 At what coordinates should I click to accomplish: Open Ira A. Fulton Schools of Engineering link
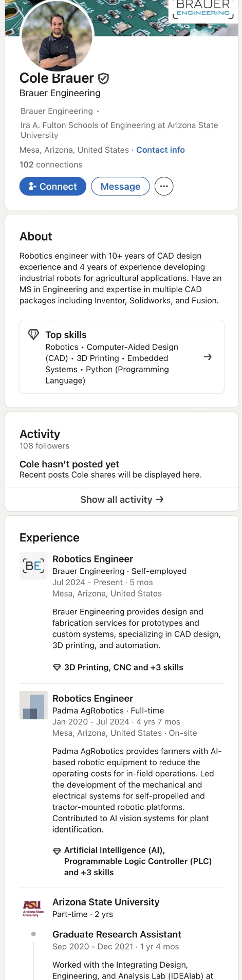coord(119,130)
